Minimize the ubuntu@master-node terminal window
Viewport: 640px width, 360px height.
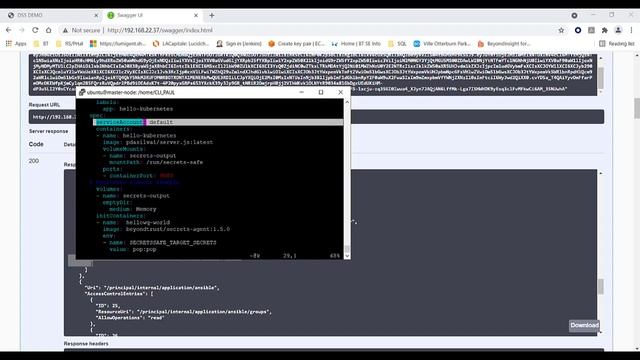(301, 92)
